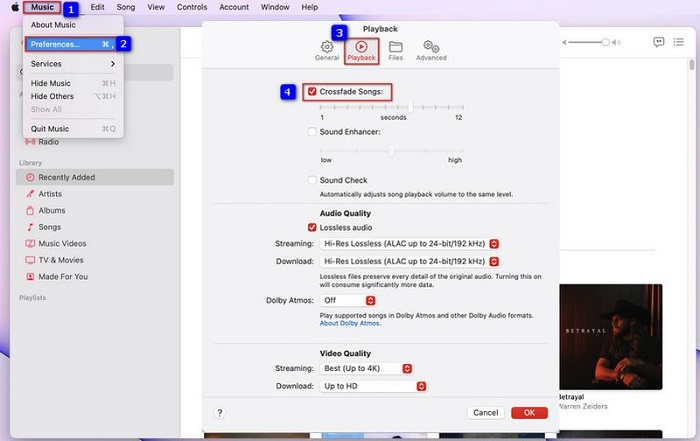
Task: Enable the Sound Enhancer checkbox
Action: (313, 132)
